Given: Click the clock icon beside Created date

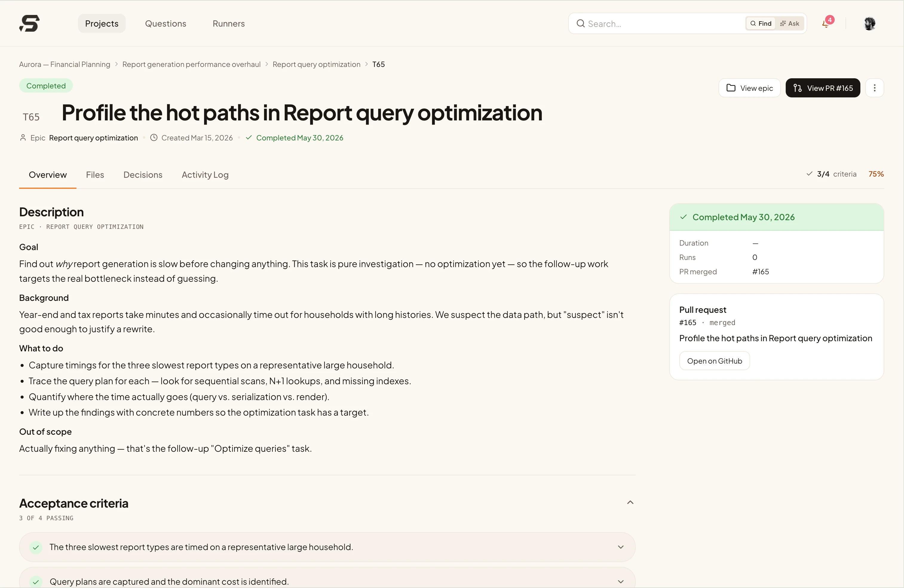Looking at the screenshot, I should (154, 137).
